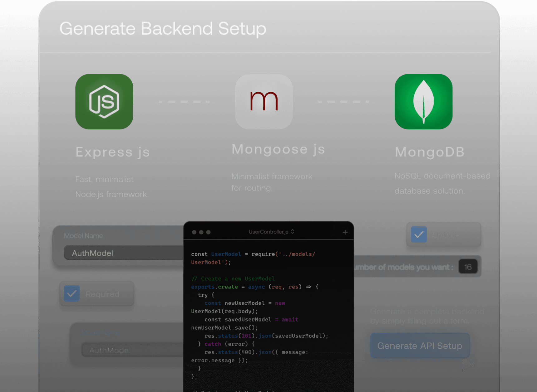Click the Express js Node icon
Screen dimensions: 537x392
104,102
